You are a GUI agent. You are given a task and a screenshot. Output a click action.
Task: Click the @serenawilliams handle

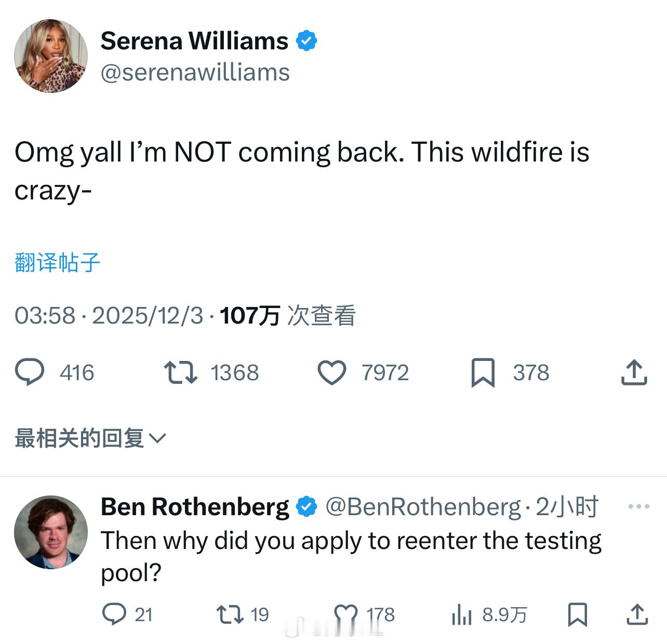(195, 72)
